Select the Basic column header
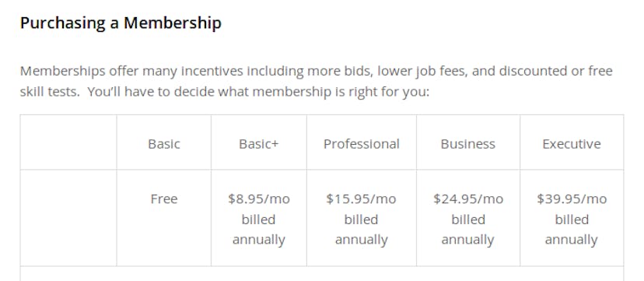 point(164,144)
